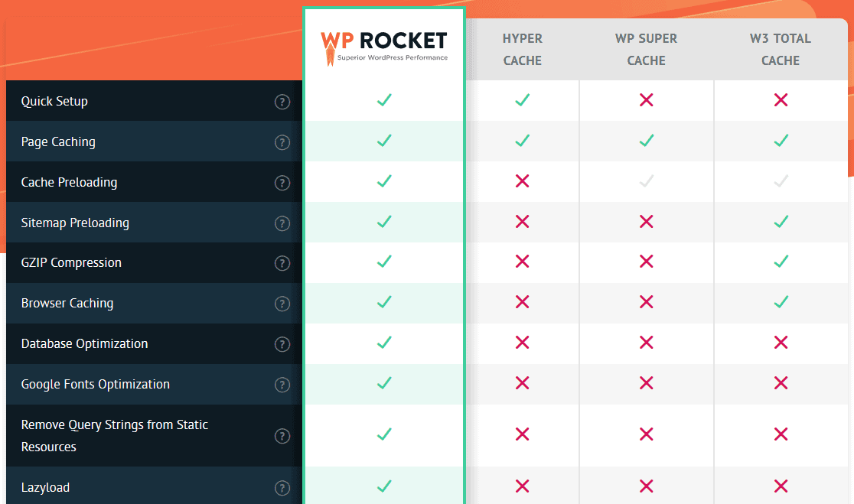Click Hyper Cache cross for Cache Preloading
This screenshot has width=854, height=504.
click(x=523, y=181)
